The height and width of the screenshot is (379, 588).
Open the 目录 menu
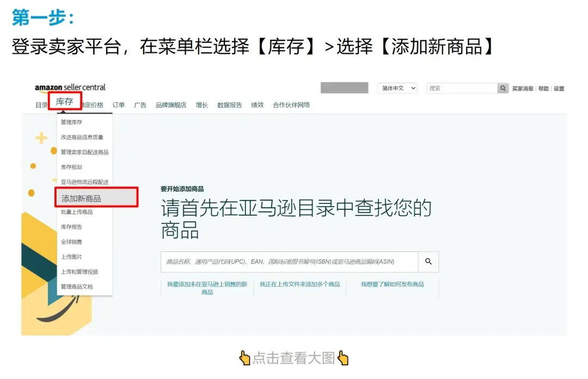point(41,105)
